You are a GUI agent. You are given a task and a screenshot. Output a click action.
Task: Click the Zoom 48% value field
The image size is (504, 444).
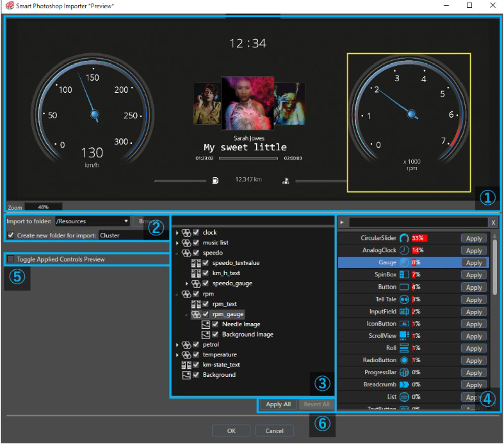click(44, 207)
